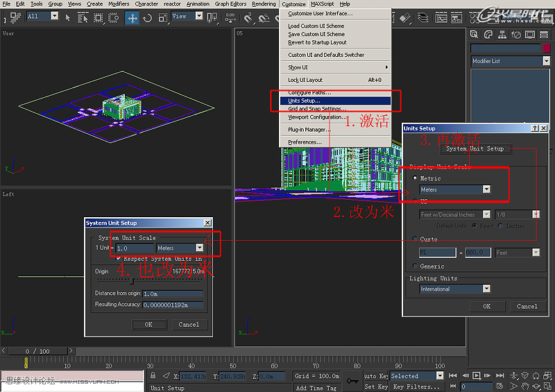Click OK in System Unit Setup dialog
The width and height of the screenshot is (555, 392).
pyautogui.click(x=148, y=324)
